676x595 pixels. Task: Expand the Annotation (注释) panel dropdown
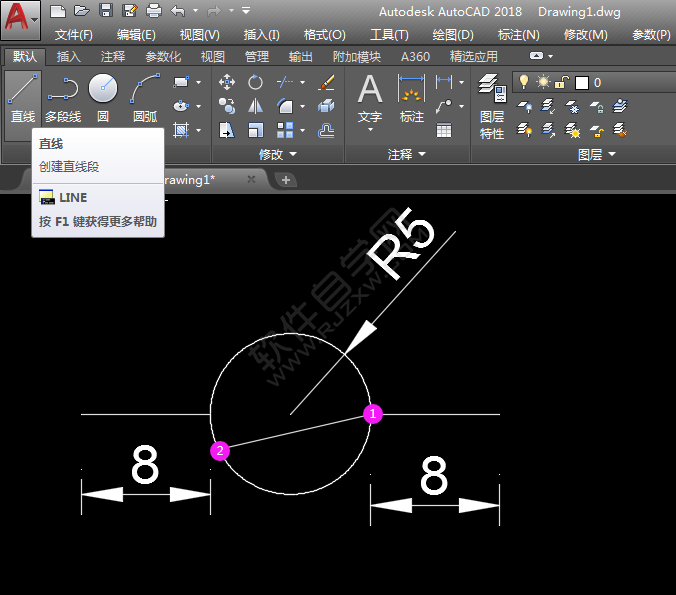click(x=407, y=155)
